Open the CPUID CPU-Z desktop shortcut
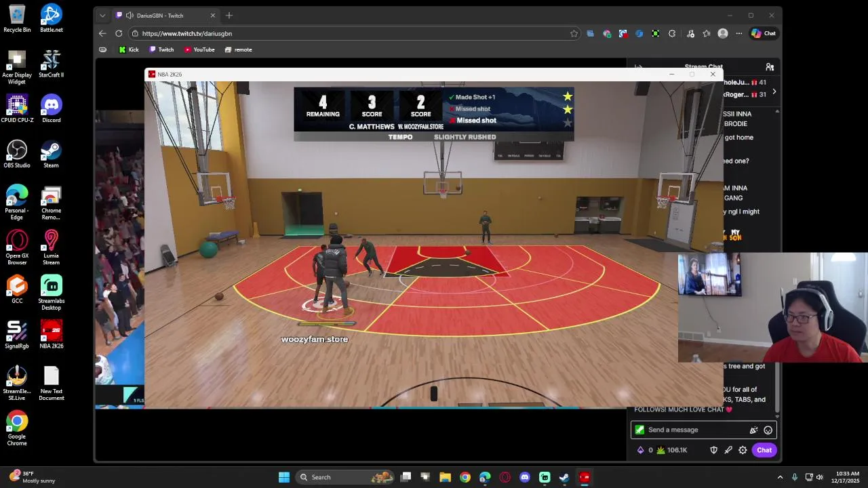The image size is (868, 488). 17,108
